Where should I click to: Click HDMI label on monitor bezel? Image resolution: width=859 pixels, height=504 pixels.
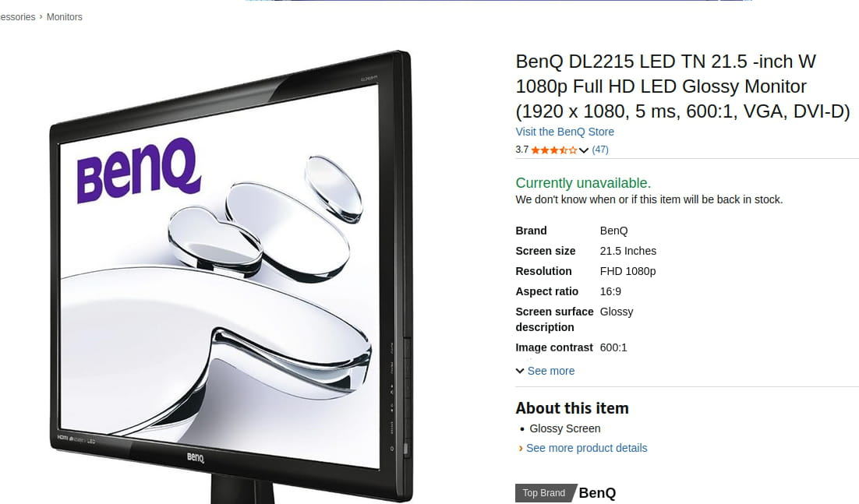pos(62,438)
